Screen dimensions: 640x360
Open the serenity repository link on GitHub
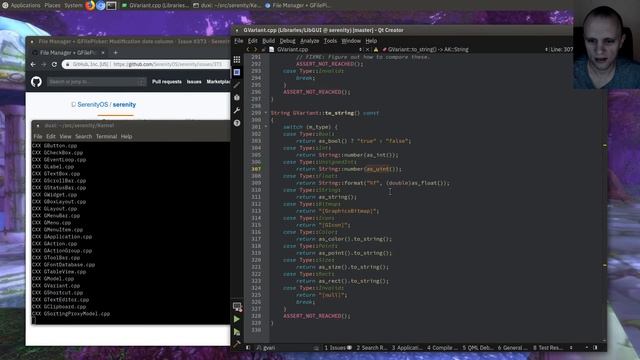pyautogui.click(x=124, y=104)
